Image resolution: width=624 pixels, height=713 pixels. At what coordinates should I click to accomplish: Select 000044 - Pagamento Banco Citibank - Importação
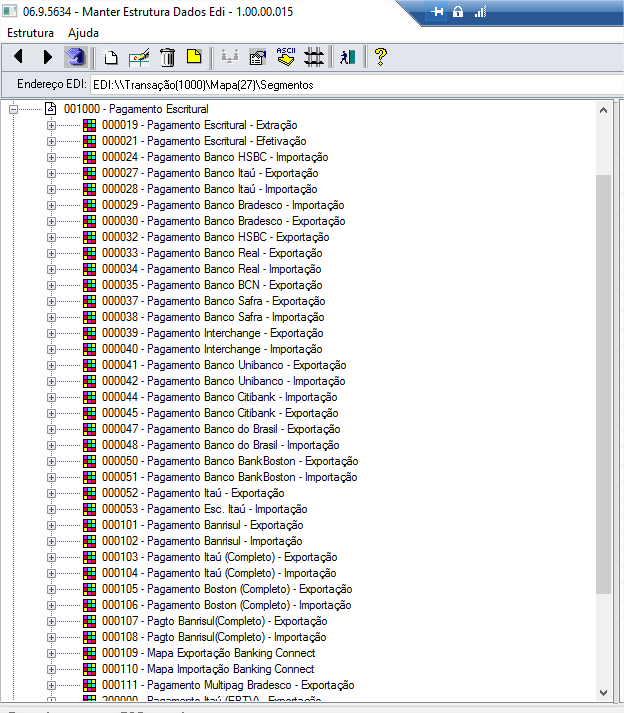[x=220, y=397]
